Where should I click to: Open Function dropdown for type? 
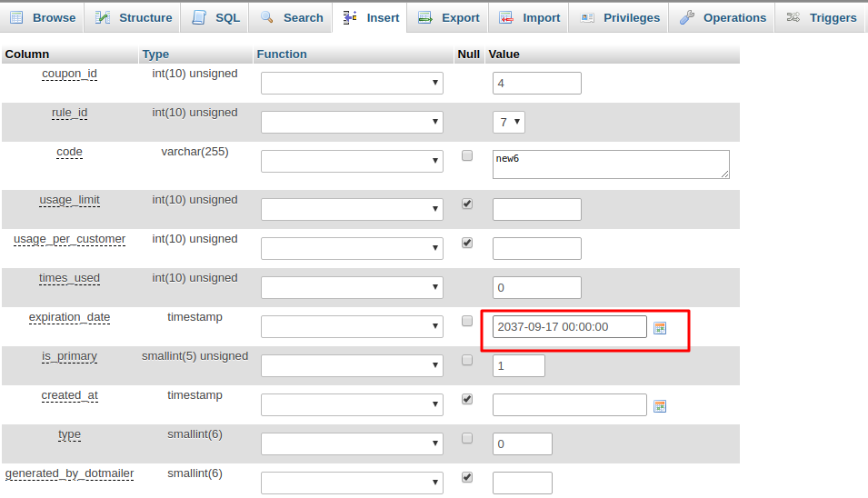(352, 443)
